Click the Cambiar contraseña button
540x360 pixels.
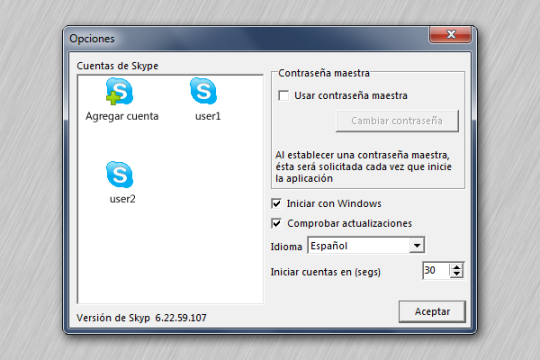click(x=397, y=121)
